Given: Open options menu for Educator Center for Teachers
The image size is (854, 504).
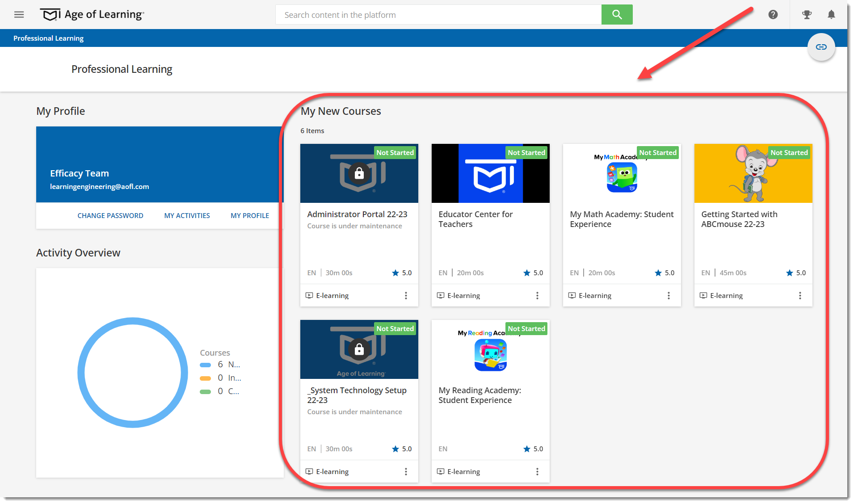Looking at the screenshot, I should coord(537,296).
